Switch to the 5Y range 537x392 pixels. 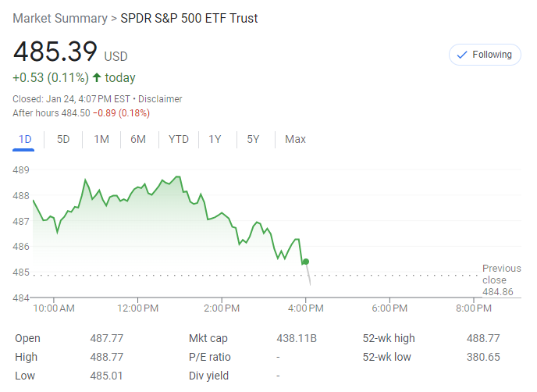tap(253, 139)
